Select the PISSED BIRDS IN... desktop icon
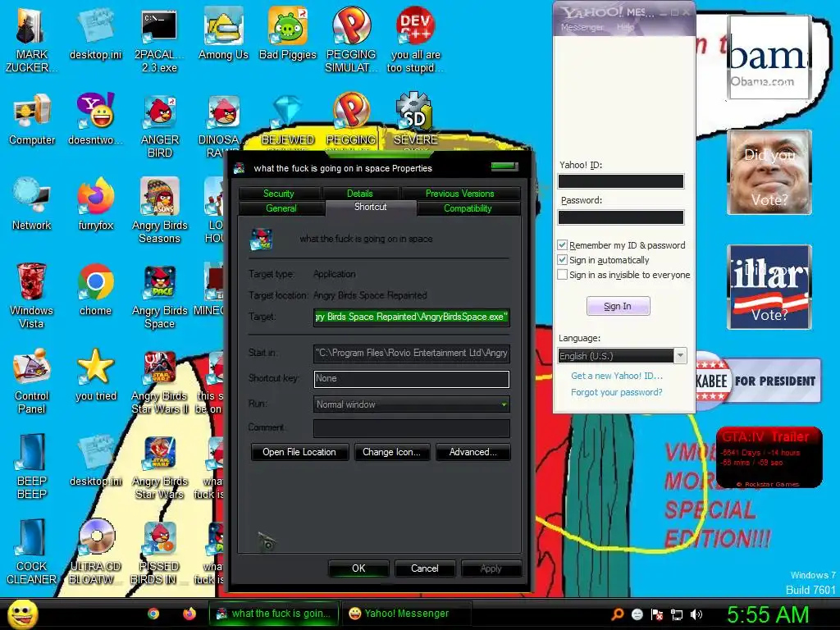The height and width of the screenshot is (630, 840). pyautogui.click(x=159, y=552)
